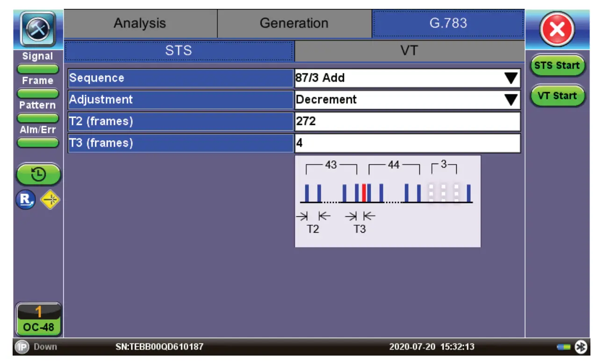The height and width of the screenshot is (364, 604).
Task: Start the STS test with STS Start
Action: pos(557,66)
